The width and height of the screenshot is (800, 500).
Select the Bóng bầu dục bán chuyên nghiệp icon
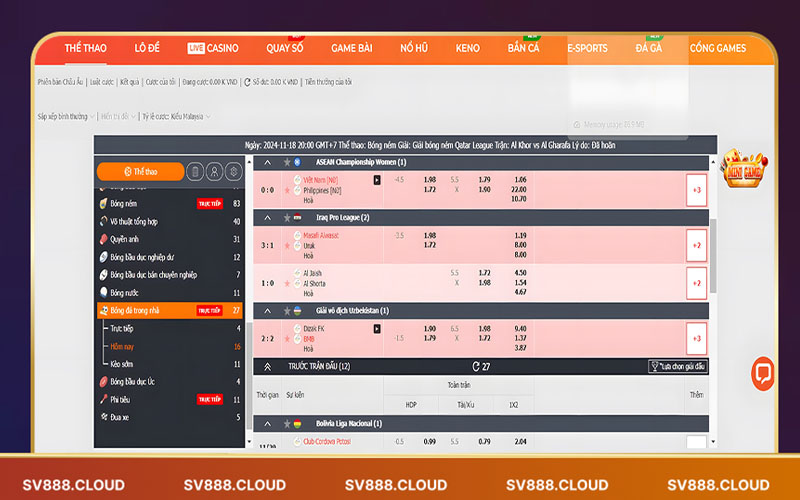104,275
